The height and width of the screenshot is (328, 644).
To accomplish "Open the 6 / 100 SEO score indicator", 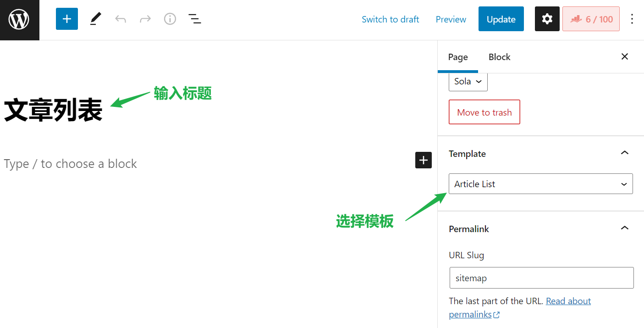I will [x=591, y=19].
